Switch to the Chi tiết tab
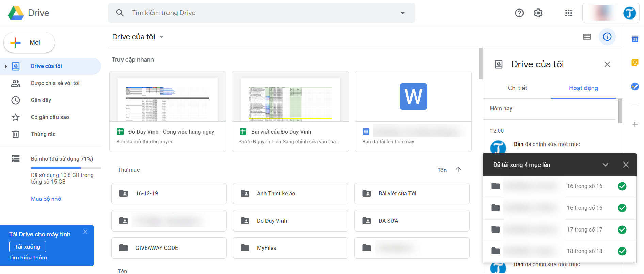644x274 pixels. pos(517,88)
